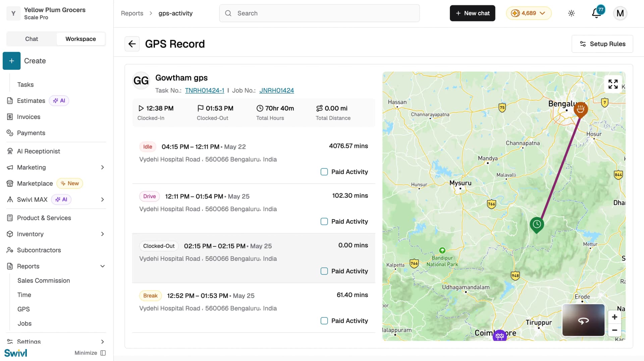
Task: Collapse the Reports section chevron
Action: tap(103, 266)
